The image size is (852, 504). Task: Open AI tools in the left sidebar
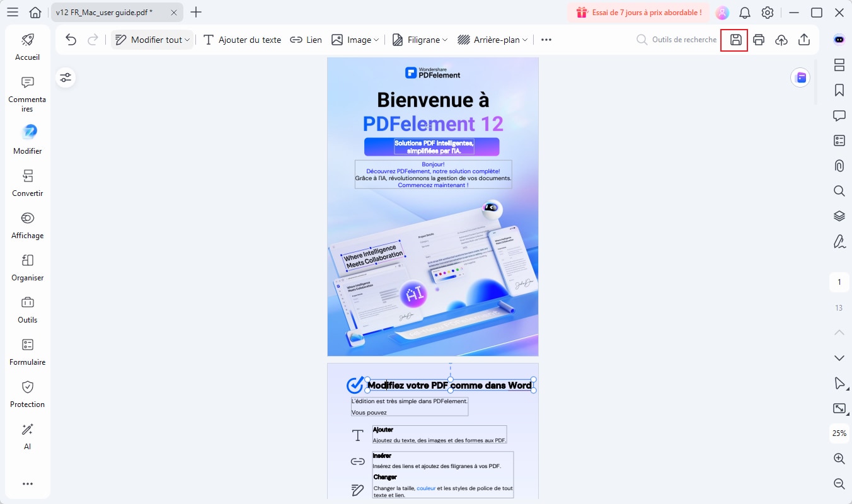[x=27, y=437]
